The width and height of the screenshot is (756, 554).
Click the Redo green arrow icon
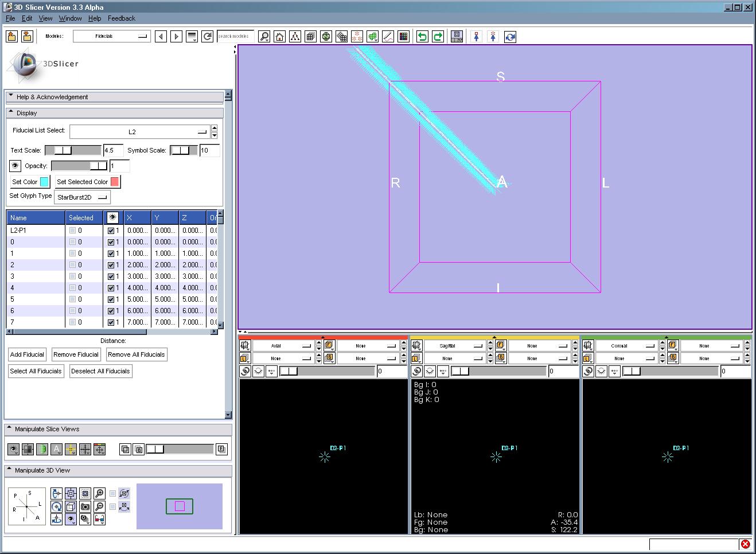click(x=438, y=37)
